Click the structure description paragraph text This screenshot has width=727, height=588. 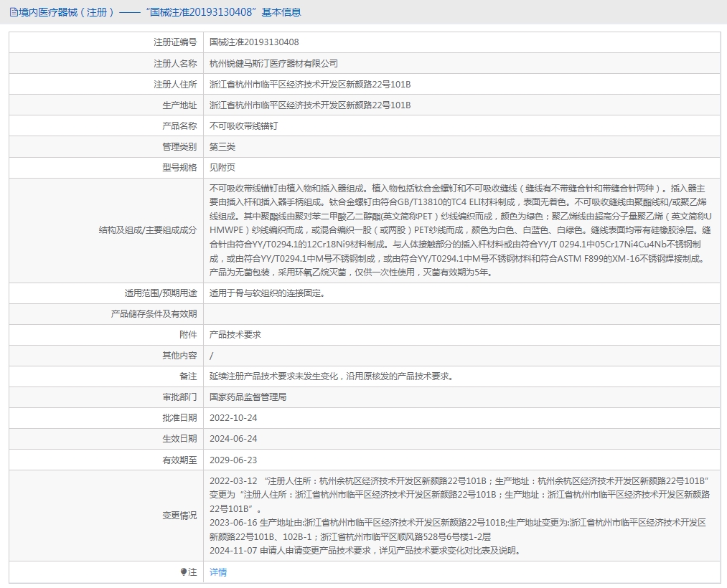point(461,230)
